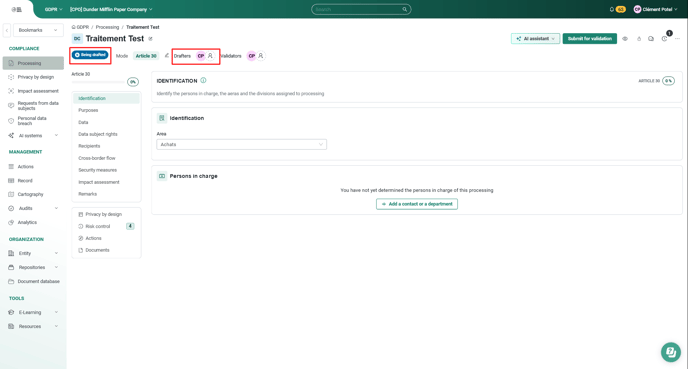Click the Article 30 0% progress badge in header
The image size is (688, 369).
(x=668, y=81)
